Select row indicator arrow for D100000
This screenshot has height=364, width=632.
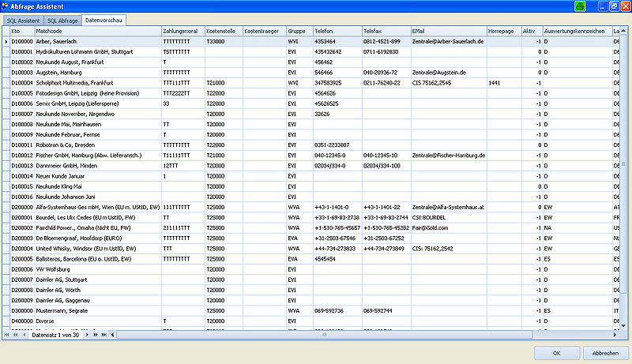6,42
